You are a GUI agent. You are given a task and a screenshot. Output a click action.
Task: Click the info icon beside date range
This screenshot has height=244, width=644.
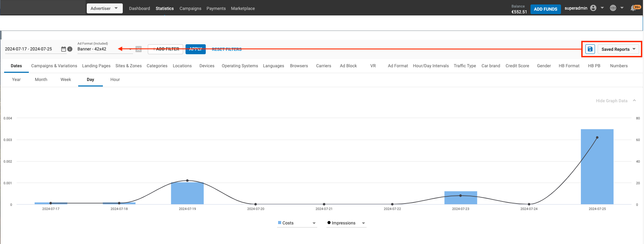[x=70, y=49]
